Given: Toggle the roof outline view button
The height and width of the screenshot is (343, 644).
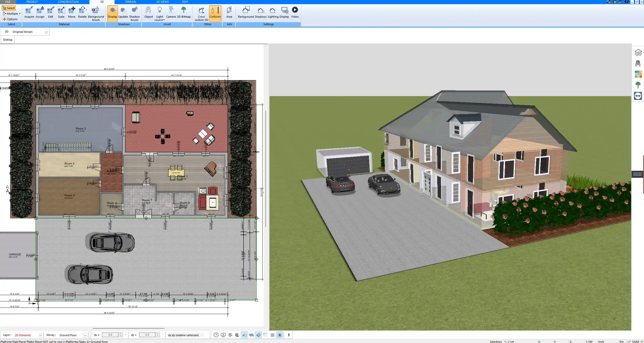Looking at the screenshot, I should tap(244, 335).
